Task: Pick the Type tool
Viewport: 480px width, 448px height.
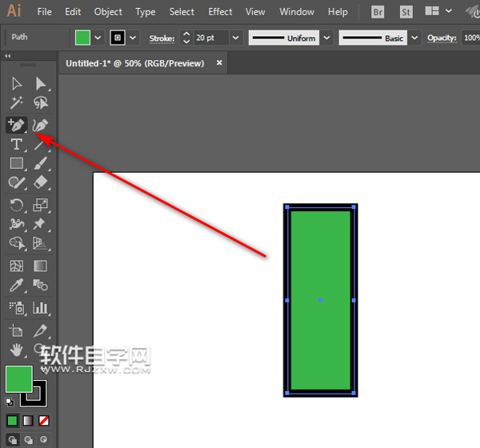Action: click(16, 145)
